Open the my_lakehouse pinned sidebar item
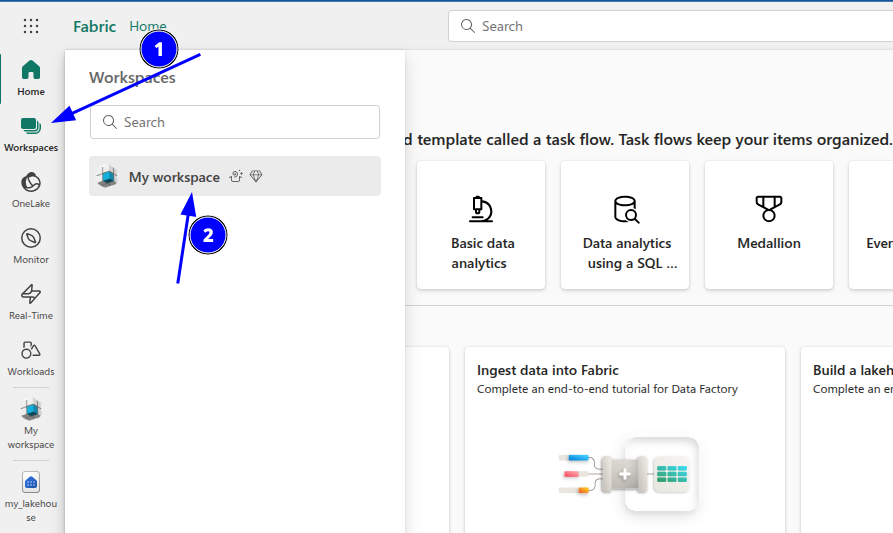Image resolution: width=893 pixels, height=533 pixels. pos(31,497)
